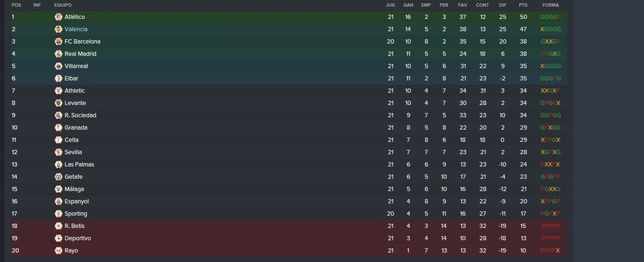This screenshot has height=262, width=644.
Task: Click the Málaga club crest icon
Action: 58,189
